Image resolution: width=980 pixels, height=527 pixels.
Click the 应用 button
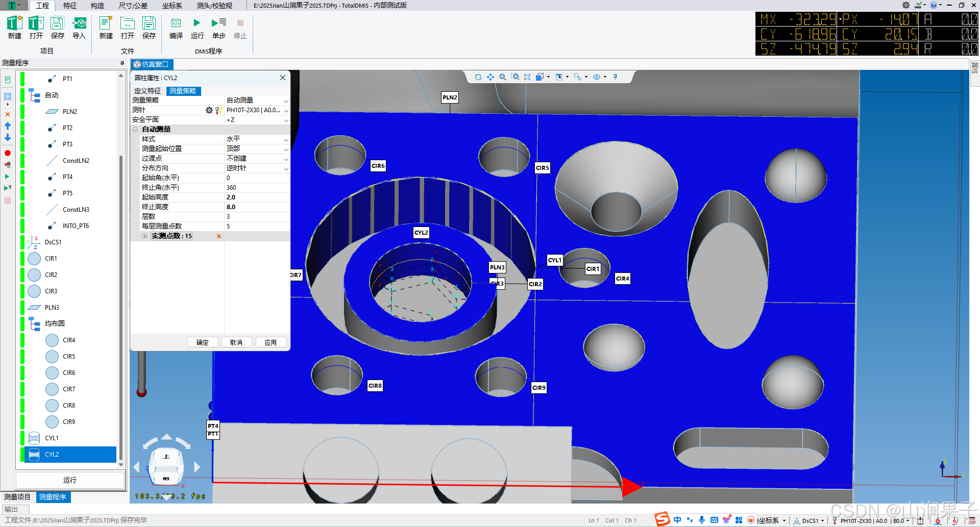[271, 342]
